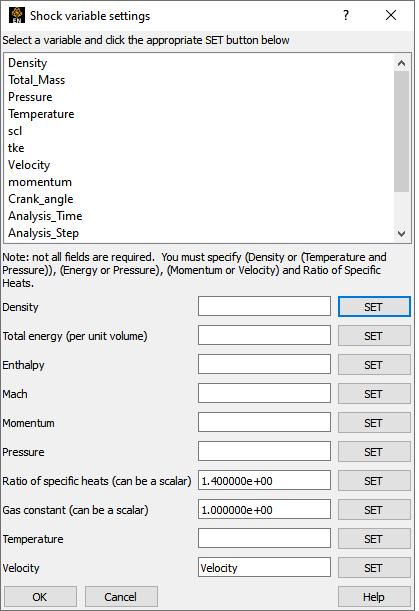
Task: Open Help from the bottom button
Action: 374,597
